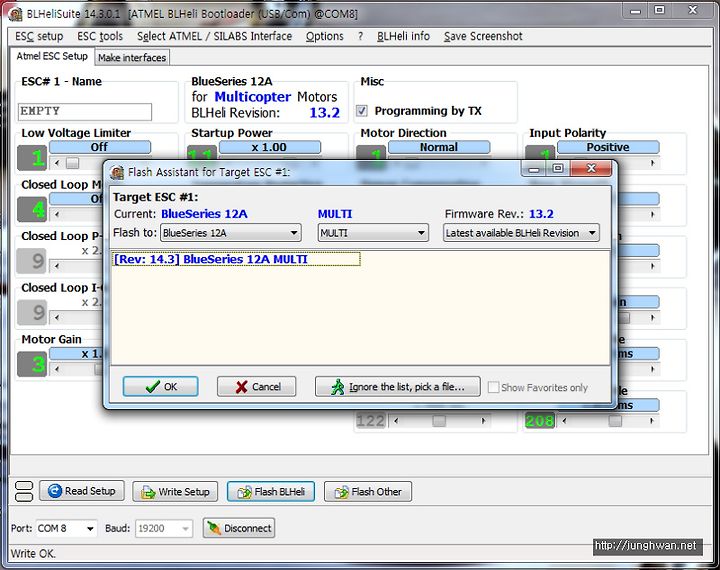This screenshot has height=570, width=720.
Task: Click the Low Voltage Limiter slider thumb
Action: pos(73,163)
